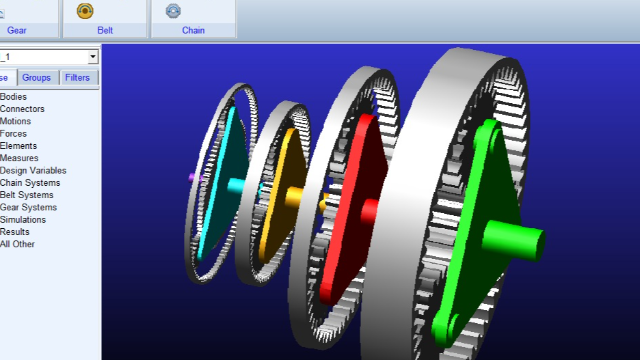640x360 pixels.
Task: Click the Belt toolbar icon
Action: (x=85, y=11)
